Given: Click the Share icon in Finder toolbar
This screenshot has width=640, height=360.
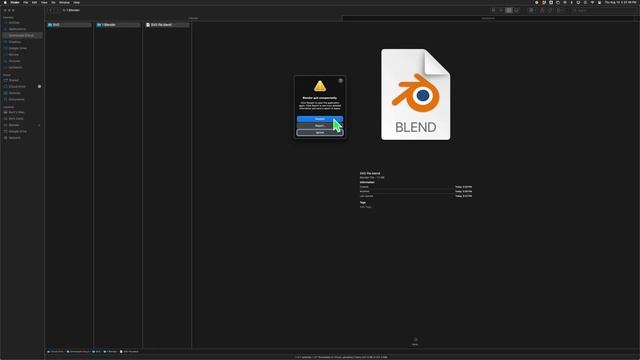Looking at the screenshot, I should pyautogui.click(x=542, y=10).
